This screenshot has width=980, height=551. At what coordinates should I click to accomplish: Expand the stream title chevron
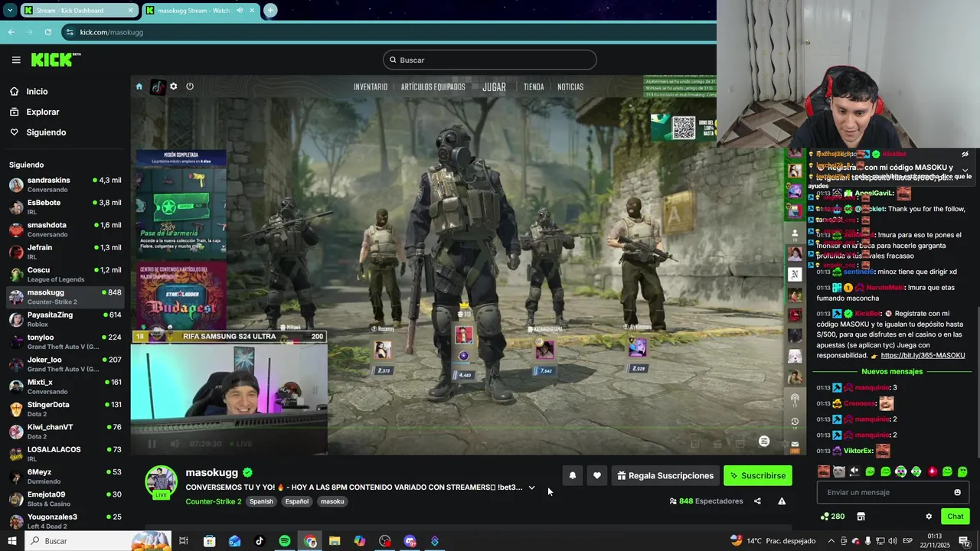531,487
